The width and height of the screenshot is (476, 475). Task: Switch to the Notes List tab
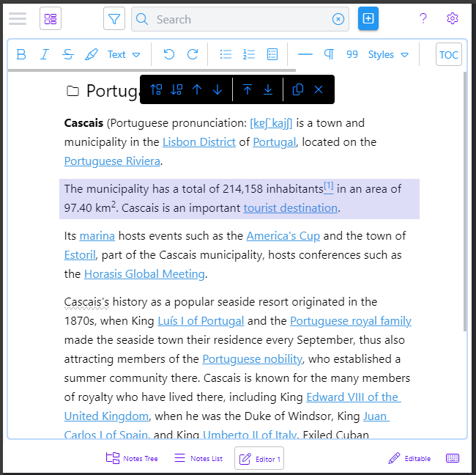[198, 458]
